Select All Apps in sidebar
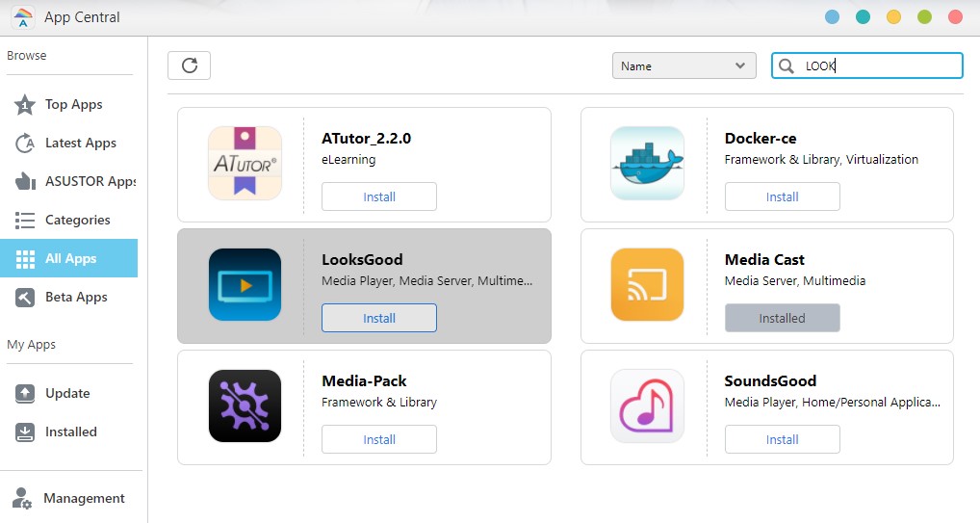This screenshot has height=523, width=980. tap(68, 258)
